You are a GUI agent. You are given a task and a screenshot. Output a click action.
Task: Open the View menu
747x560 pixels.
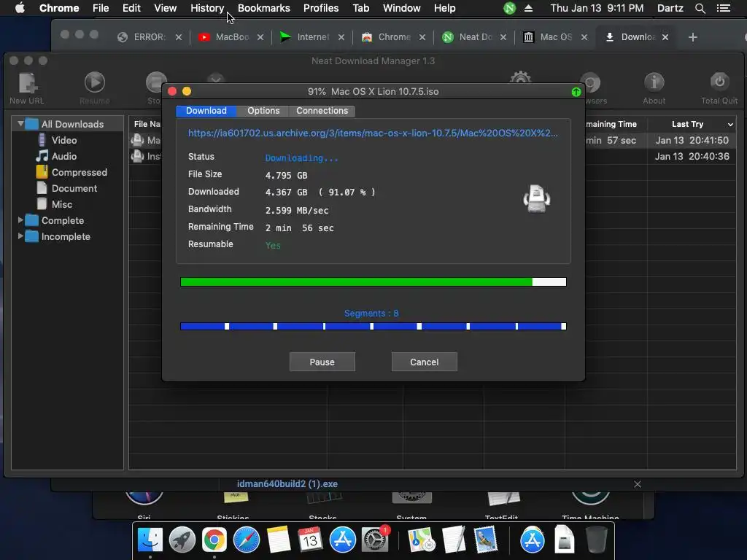tap(166, 8)
